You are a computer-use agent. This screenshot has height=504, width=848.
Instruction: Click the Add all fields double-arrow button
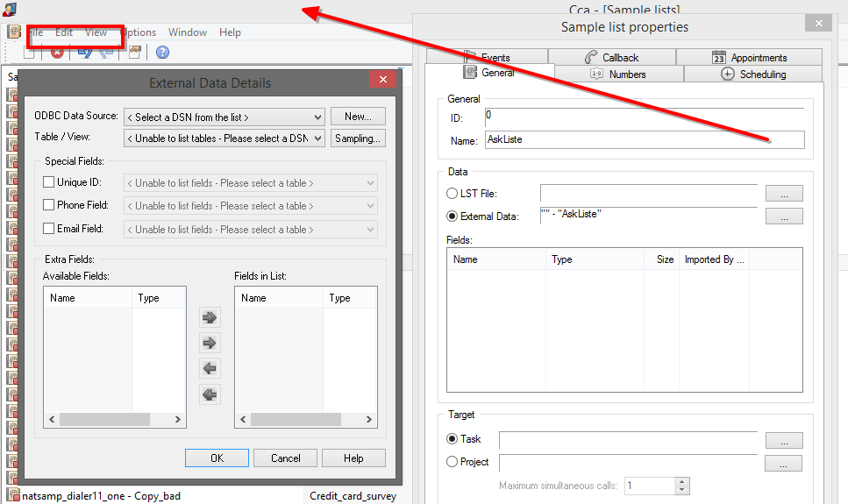(x=210, y=317)
